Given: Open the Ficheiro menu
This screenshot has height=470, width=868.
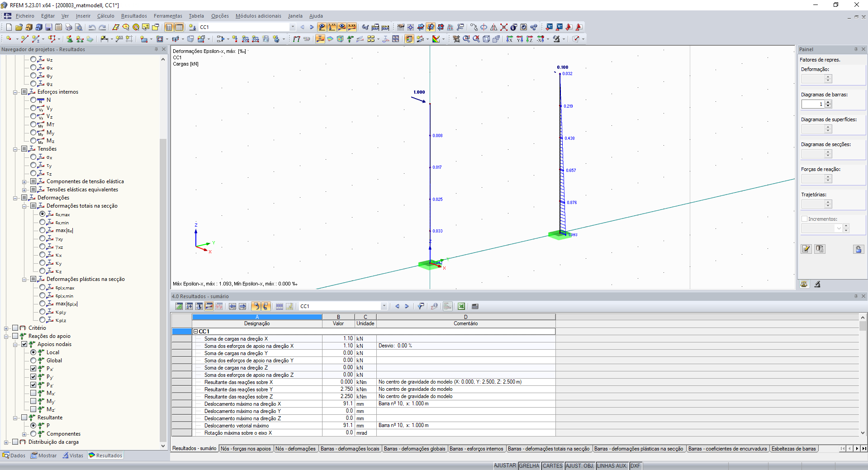Looking at the screenshot, I should point(25,16).
